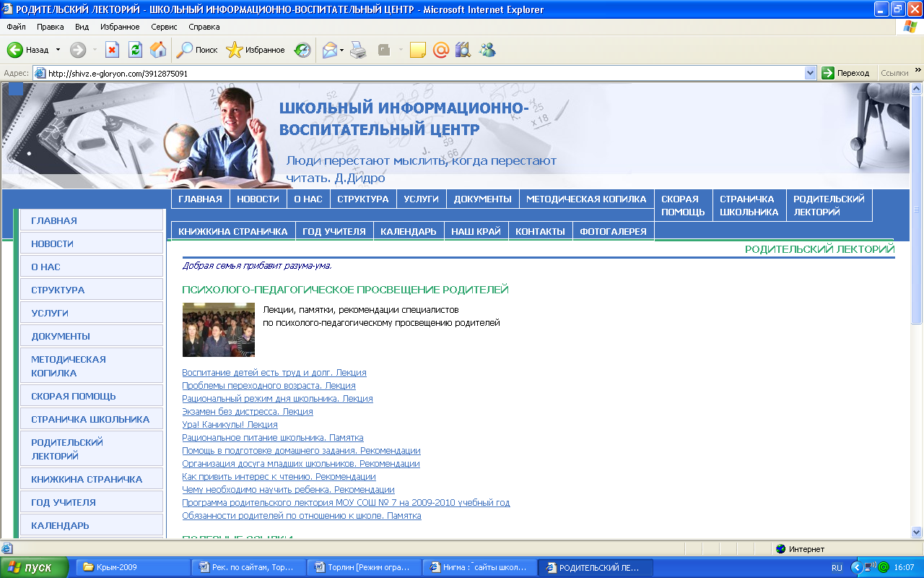The height and width of the screenshot is (578, 924).
Task: Expand the Edit button dropdown arrow
Action: [401, 50]
